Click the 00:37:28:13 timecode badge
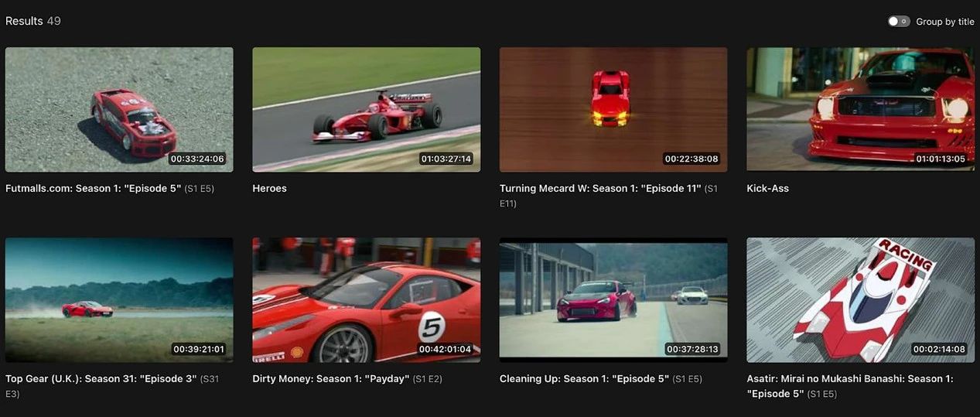 [x=692, y=350]
